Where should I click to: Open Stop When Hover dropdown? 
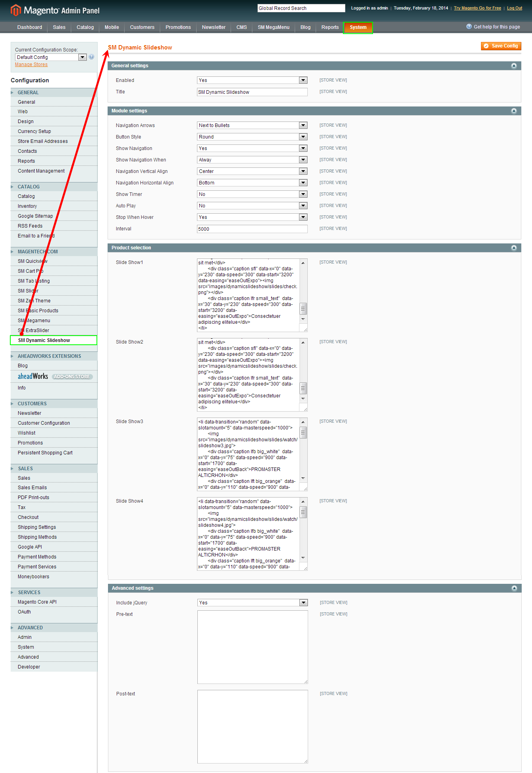pyautogui.click(x=252, y=217)
